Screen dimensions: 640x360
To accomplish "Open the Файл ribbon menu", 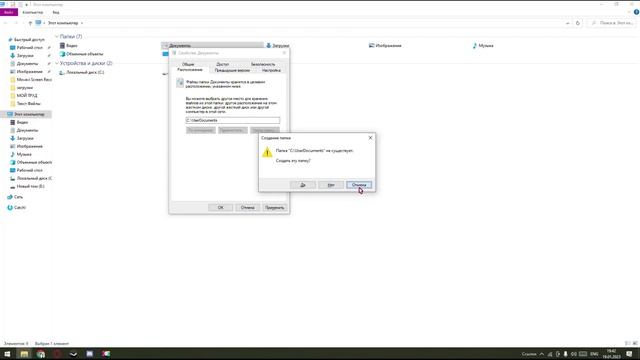I will [9, 12].
